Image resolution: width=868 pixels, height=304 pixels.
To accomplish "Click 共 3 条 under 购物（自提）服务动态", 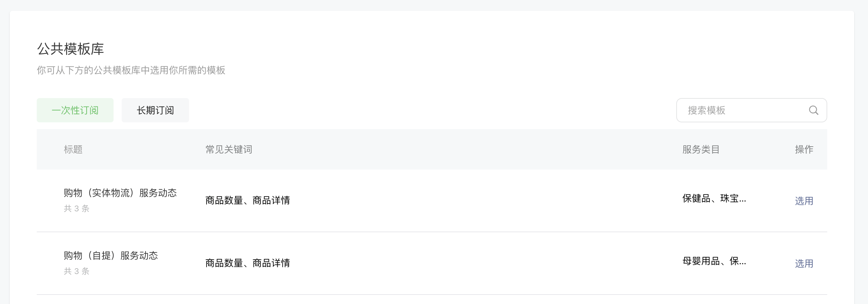I will pyautogui.click(x=76, y=271).
